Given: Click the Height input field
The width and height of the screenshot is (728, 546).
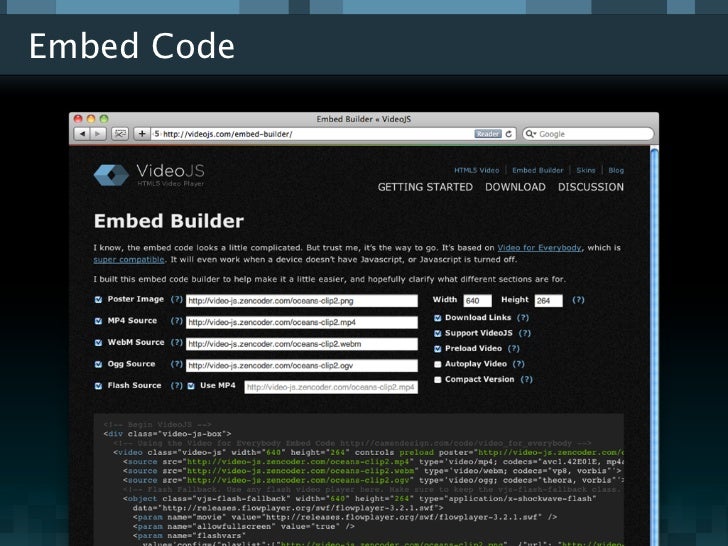Looking at the screenshot, I should point(548,301).
